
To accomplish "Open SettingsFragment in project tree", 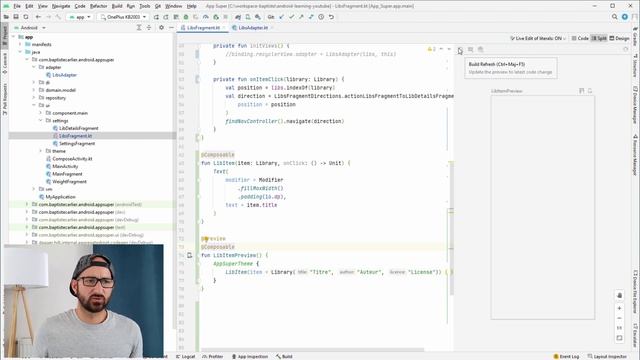I will [x=77, y=143].
